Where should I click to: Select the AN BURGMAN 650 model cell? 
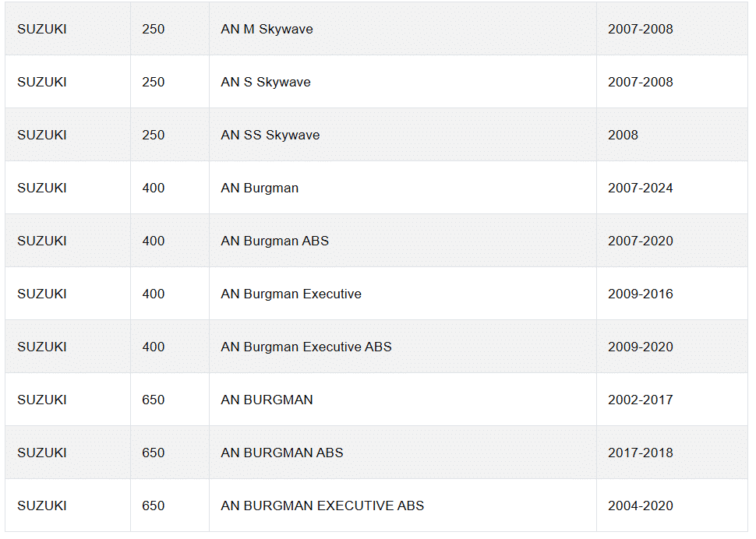click(x=267, y=400)
